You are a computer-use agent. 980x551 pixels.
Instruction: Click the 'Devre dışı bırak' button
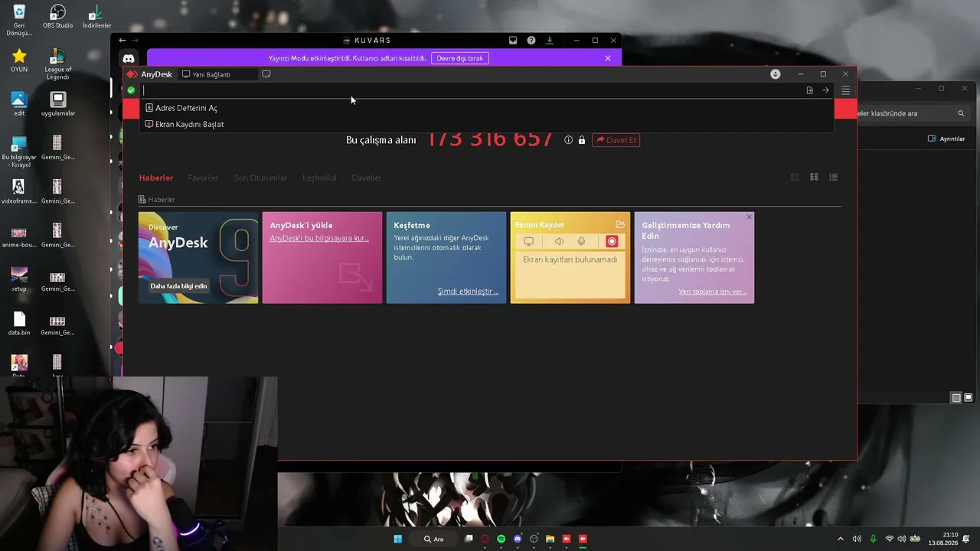[460, 58]
